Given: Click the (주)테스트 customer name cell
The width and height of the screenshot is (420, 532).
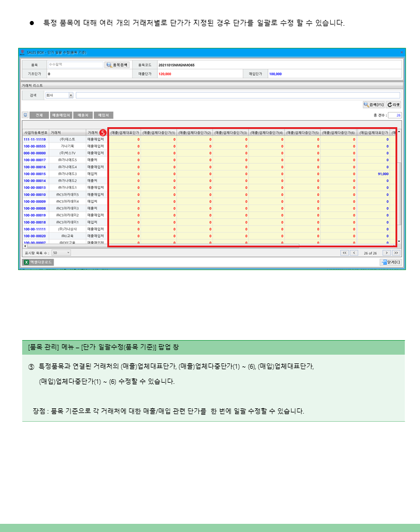Looking at the screenshot, I should pyautogui.click(x=67, y=139).
